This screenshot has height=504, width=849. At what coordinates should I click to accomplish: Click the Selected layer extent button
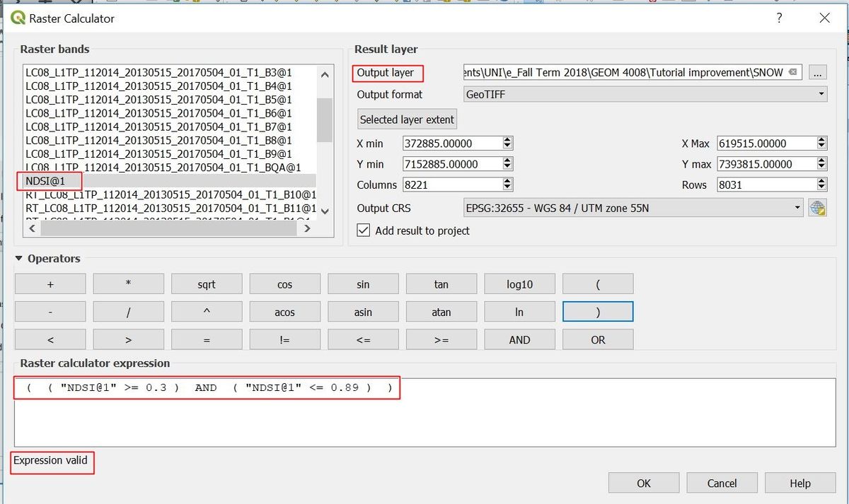coord(407,119)
